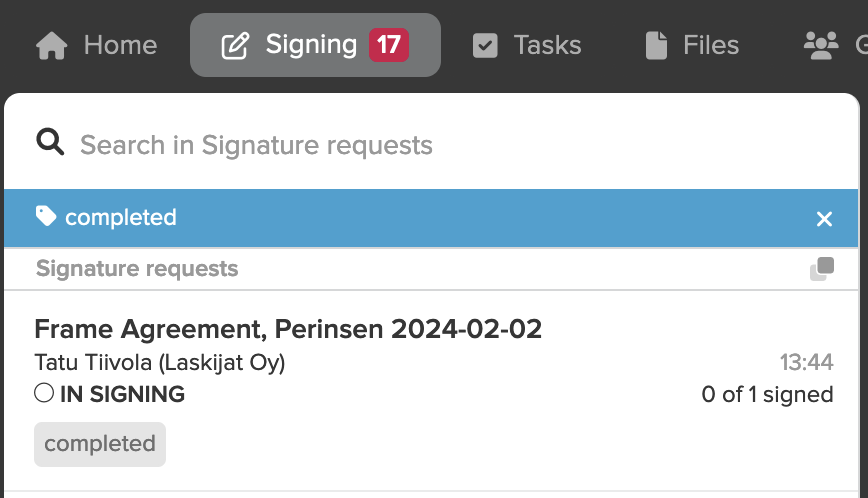Open the Home tab

click(x=96, y=45)
